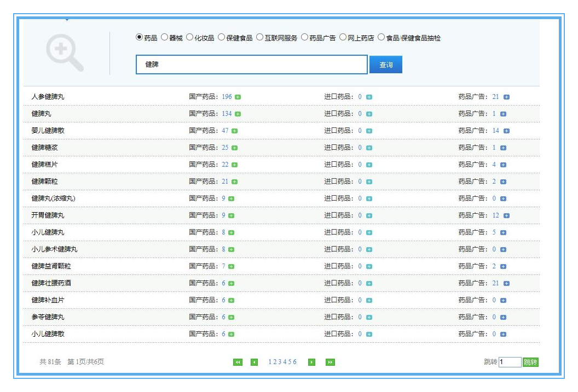Image resolution: width=578 pixels, height=392 pixels.
Task: Expand 药品广告 results for 健脾丸
Action: tap(504, 113)
